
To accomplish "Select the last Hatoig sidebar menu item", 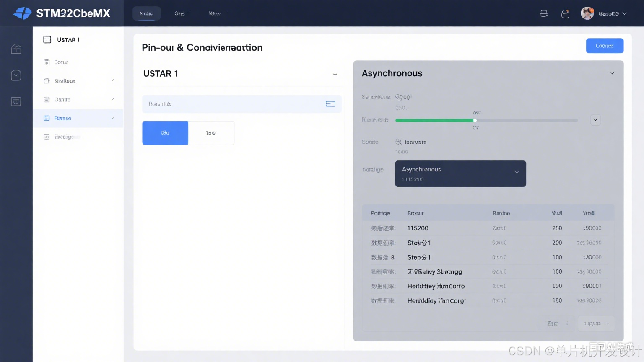I will [78, 137].
